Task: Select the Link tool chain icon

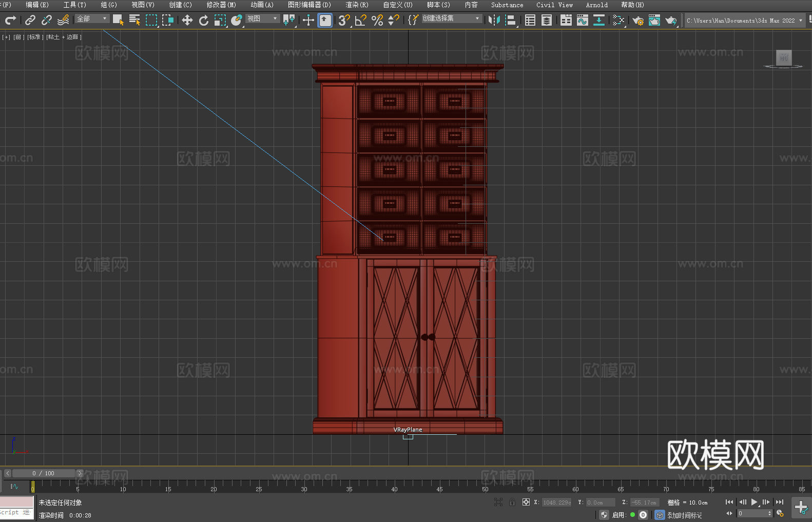Action: (30, 20)
